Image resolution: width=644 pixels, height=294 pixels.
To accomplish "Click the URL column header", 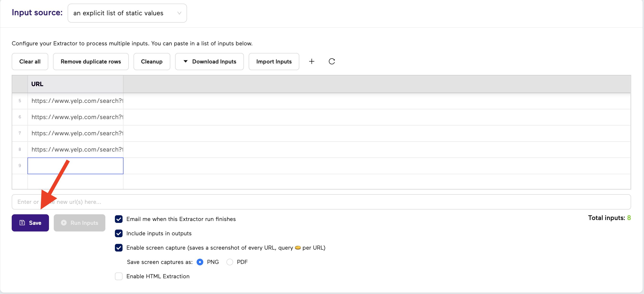I will pyautogui.click(x=75, y=84).
